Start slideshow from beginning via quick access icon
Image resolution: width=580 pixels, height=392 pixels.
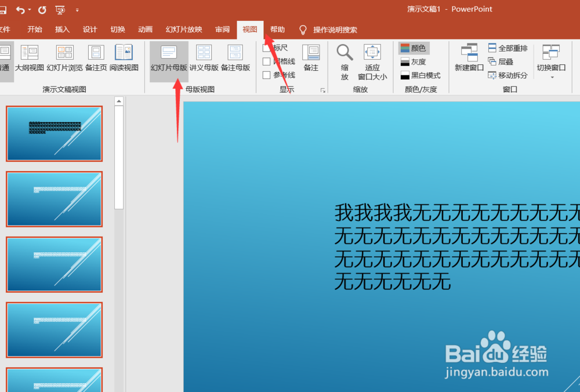point(60,10)
